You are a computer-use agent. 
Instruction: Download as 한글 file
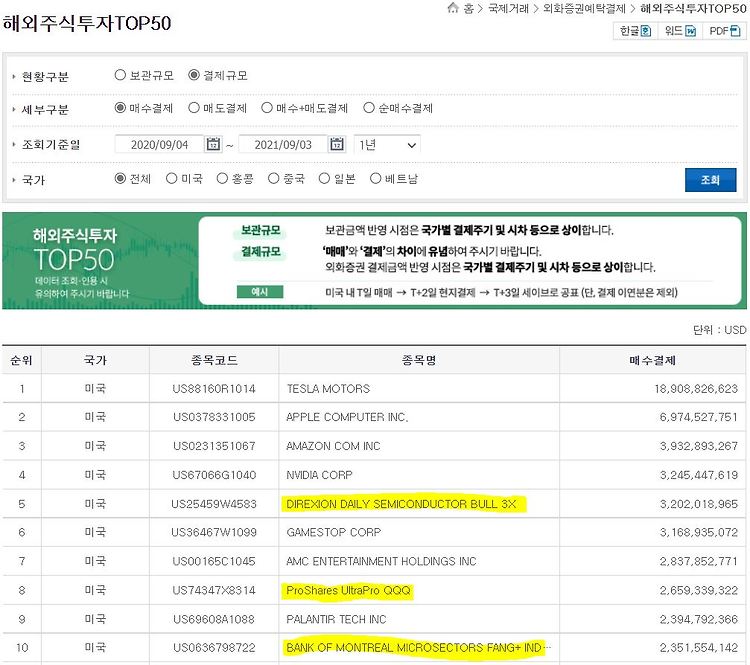tap(635, 31)
